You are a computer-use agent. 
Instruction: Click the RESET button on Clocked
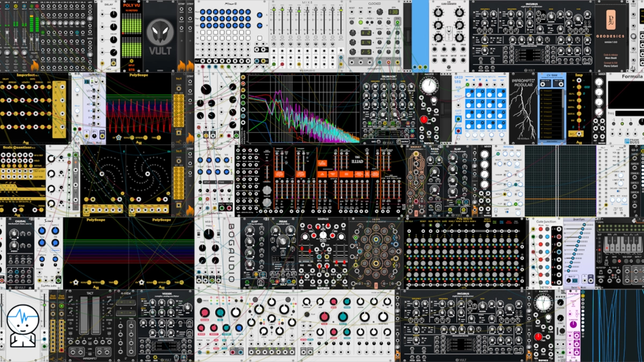pos(353,21)
